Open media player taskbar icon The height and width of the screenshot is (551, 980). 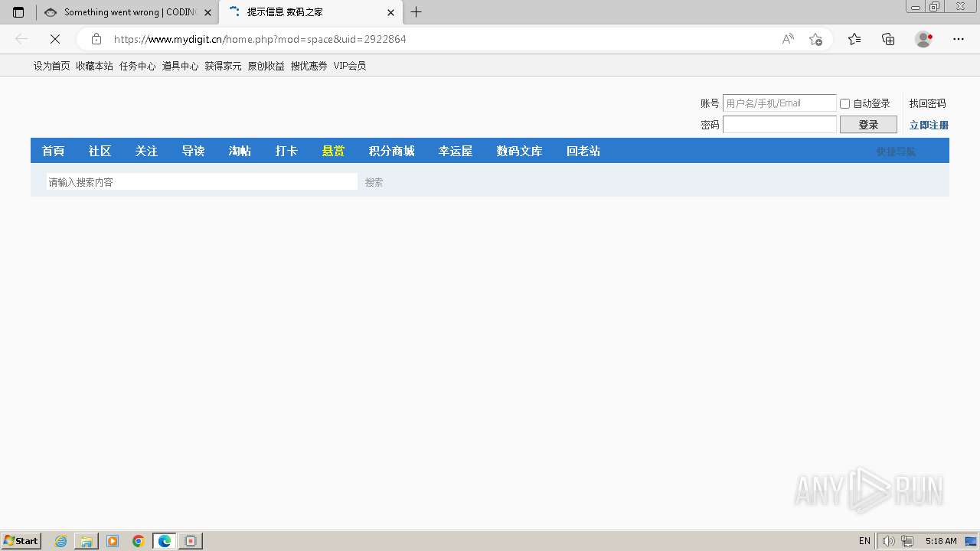click(x=113, y=541)
